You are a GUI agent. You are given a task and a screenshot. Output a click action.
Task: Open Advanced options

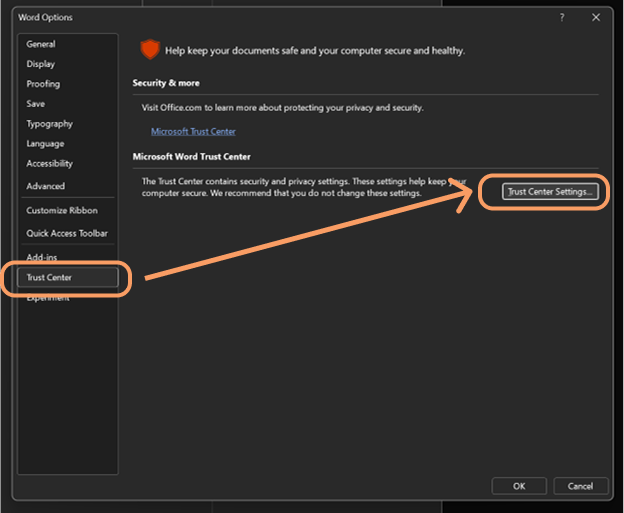(46, 186)
